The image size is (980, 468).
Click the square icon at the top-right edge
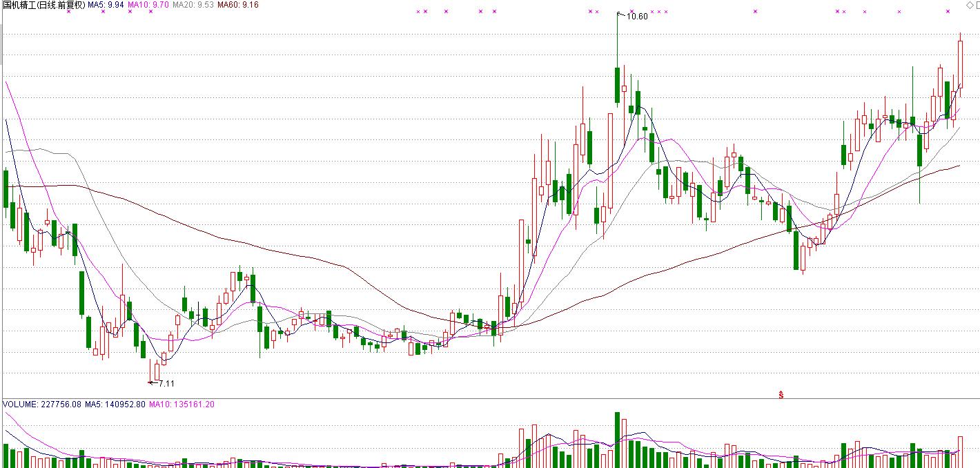(977, 6)
